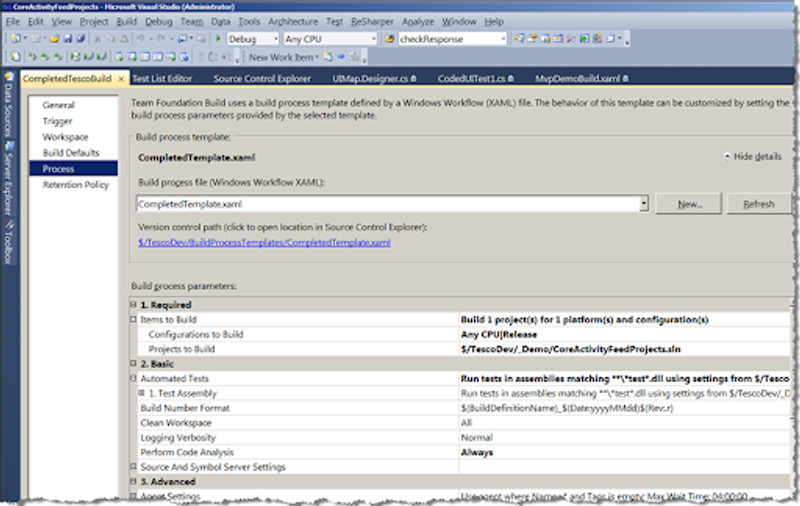This screenshot has height=506, width=800.
Task: Collapse the 3. Advanced section
Action: point(134,481)
